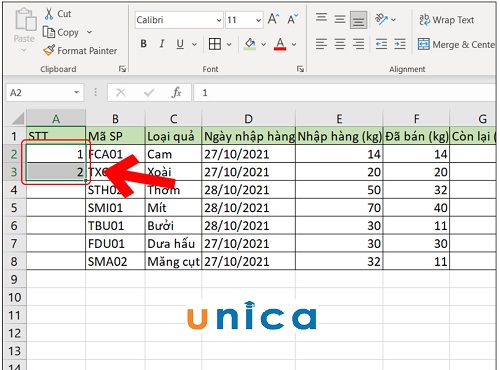Image resolution: width=500 pixels, height=370 pixels.
Task: Toggle underline formatting
Action: pyautogui.click(x=180, y=44)
